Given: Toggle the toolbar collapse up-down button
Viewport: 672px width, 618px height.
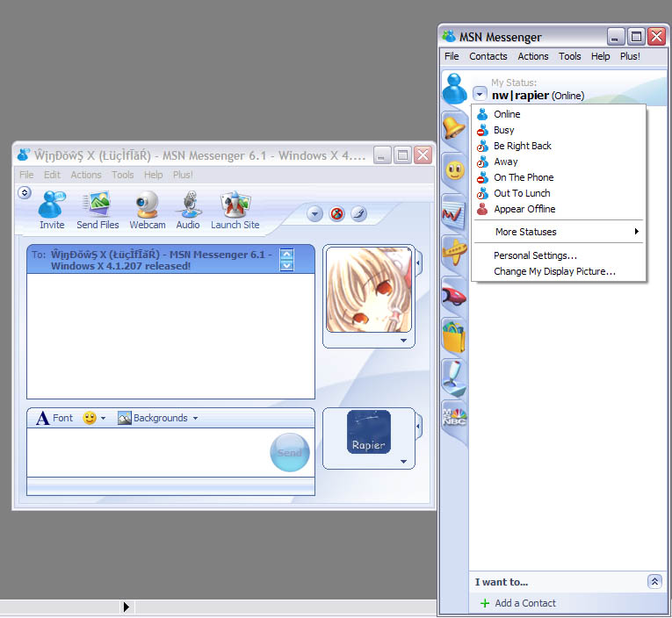Looking at the screenshot, I should click(x=25, y=193).
